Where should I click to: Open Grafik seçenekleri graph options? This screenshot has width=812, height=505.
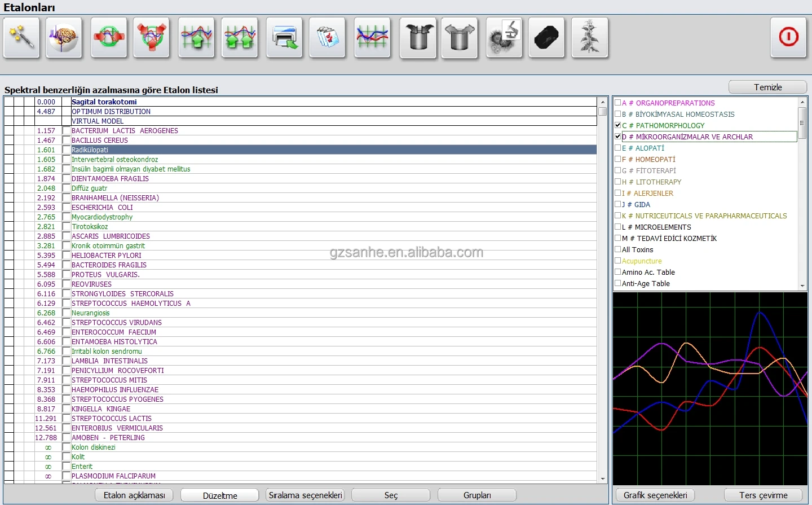point(655,495)
